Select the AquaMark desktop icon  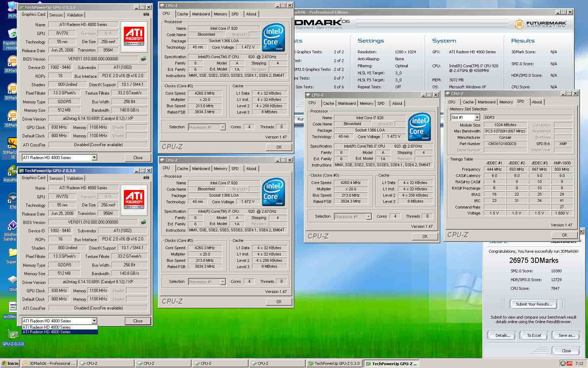(12, 174)
